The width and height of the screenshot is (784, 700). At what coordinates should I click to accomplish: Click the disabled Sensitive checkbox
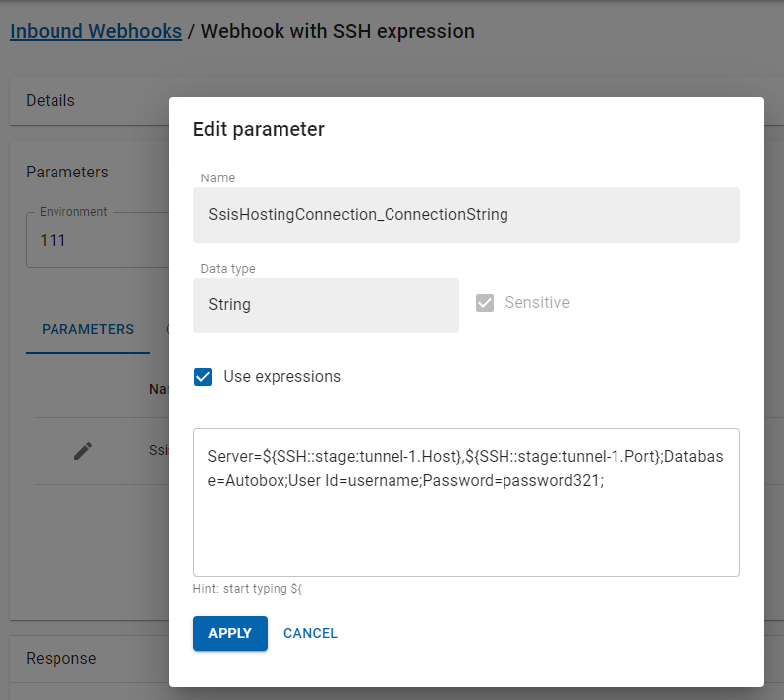485,303
